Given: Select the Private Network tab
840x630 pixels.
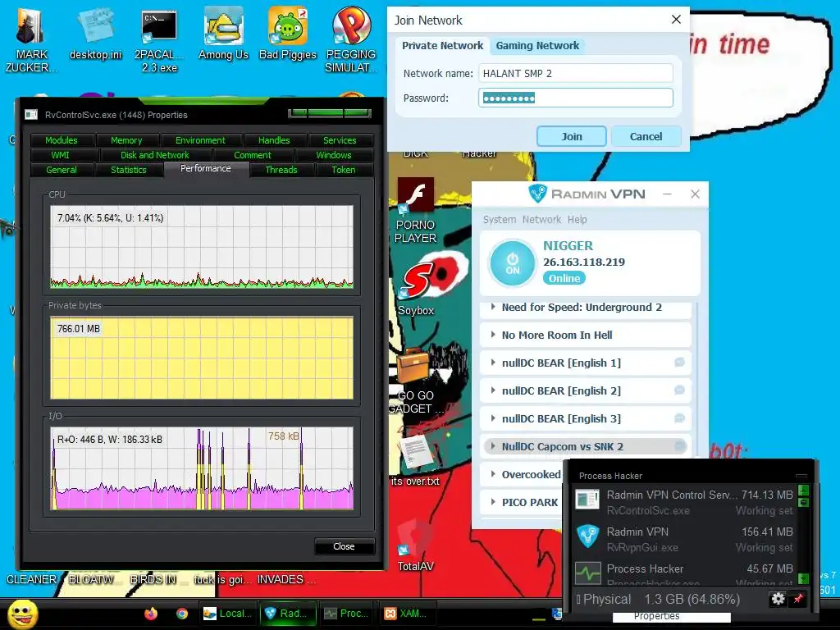Looking at the screenshot, I should pyautogui.click(x=442, y=46).
